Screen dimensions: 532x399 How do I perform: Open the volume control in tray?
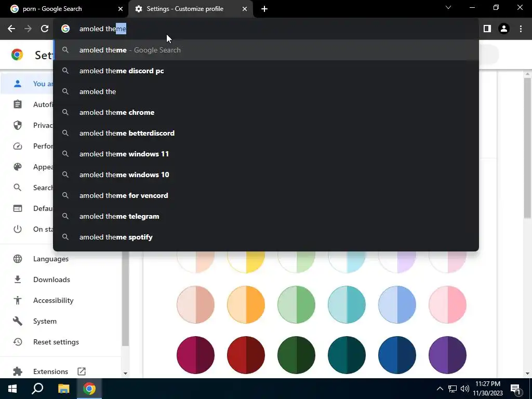465,389
